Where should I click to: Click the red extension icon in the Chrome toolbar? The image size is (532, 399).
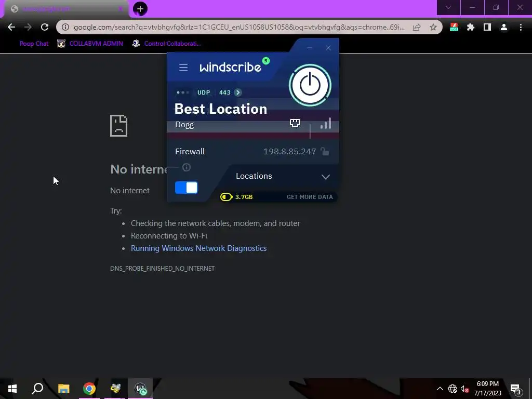click(454, 27)
